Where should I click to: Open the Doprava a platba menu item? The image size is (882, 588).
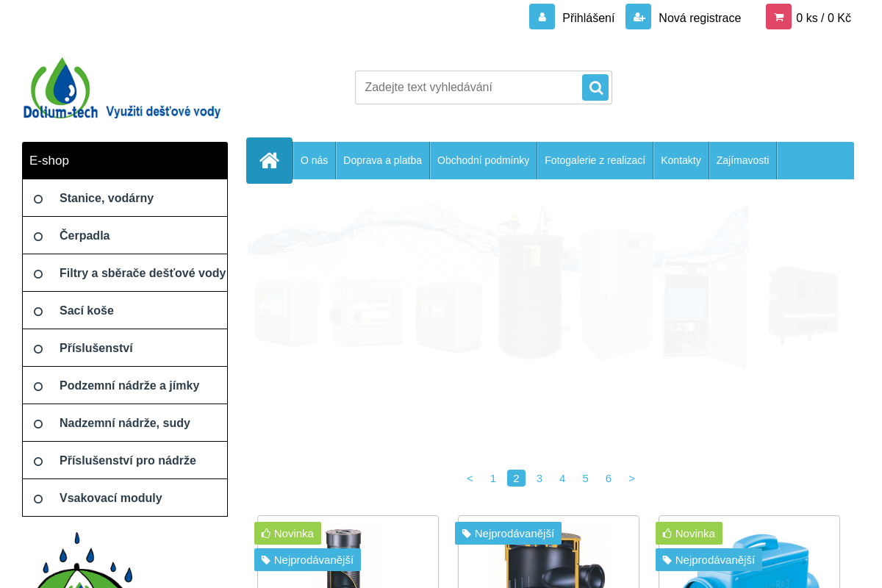pos(382,160)
